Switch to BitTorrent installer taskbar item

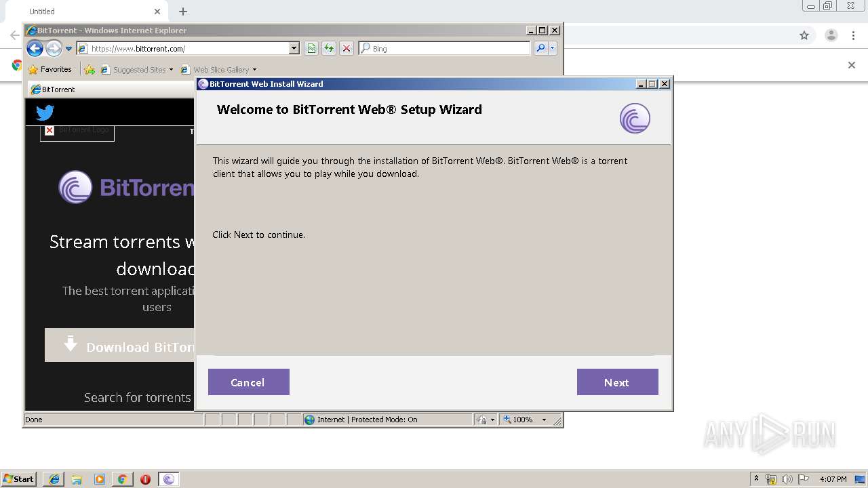coord(169,479)
